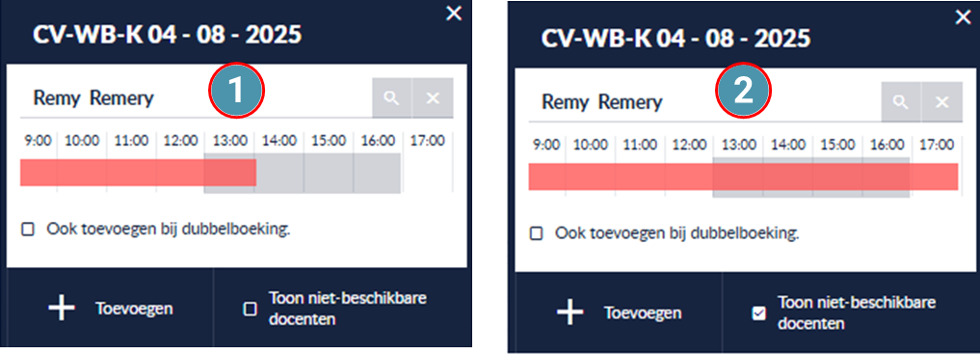The width and height of the screenshot is (980, 354).
Task: Enable 'Ook toevoegen bij dubbelboeking' in left panel
Action: click(28, 230)
